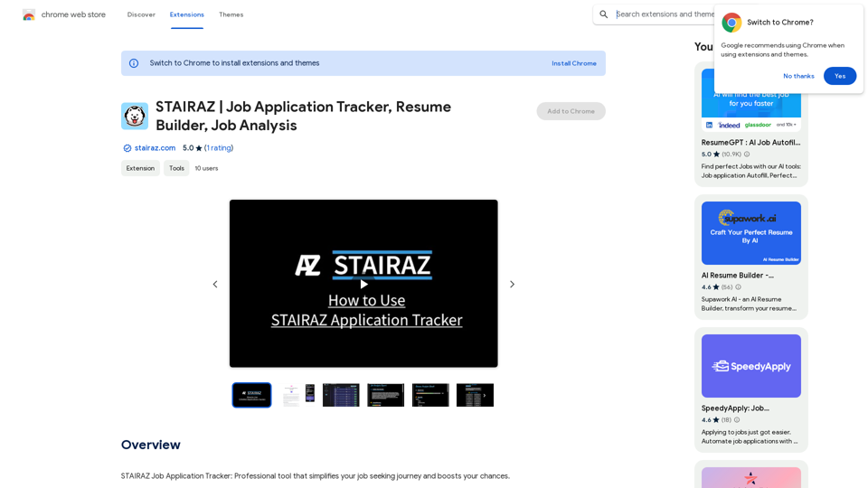Open the 1 rating reviews link
Viewport: 868px width, 488px height.
[x=219, y=148]
